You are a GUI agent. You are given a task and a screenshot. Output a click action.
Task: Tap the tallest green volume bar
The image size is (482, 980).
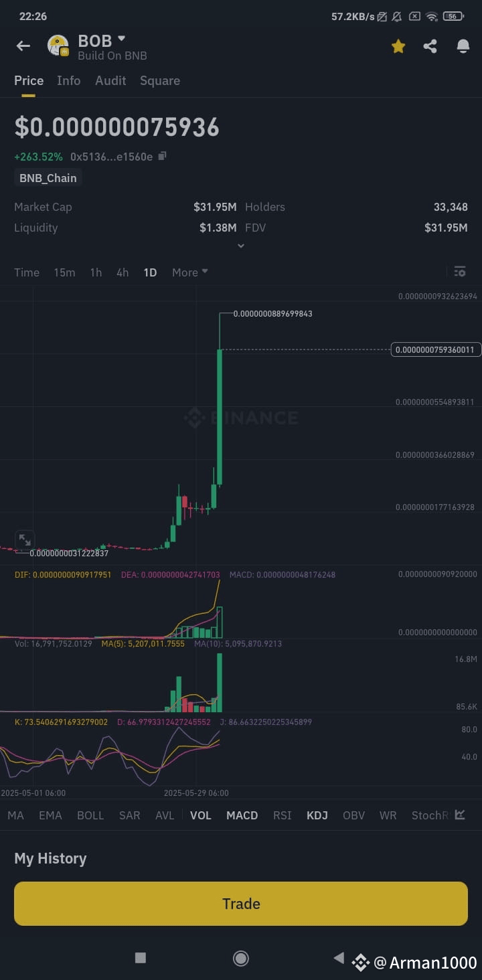[220, 683]
